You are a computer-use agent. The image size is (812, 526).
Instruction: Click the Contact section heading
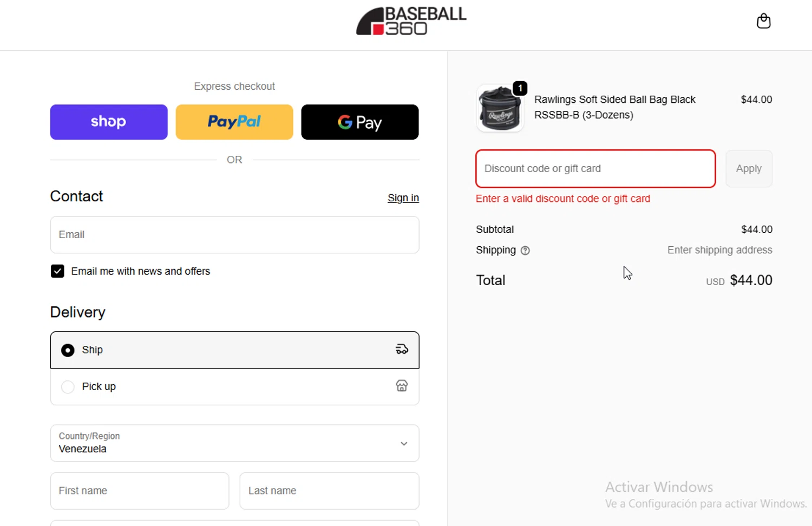pos(76,196)
